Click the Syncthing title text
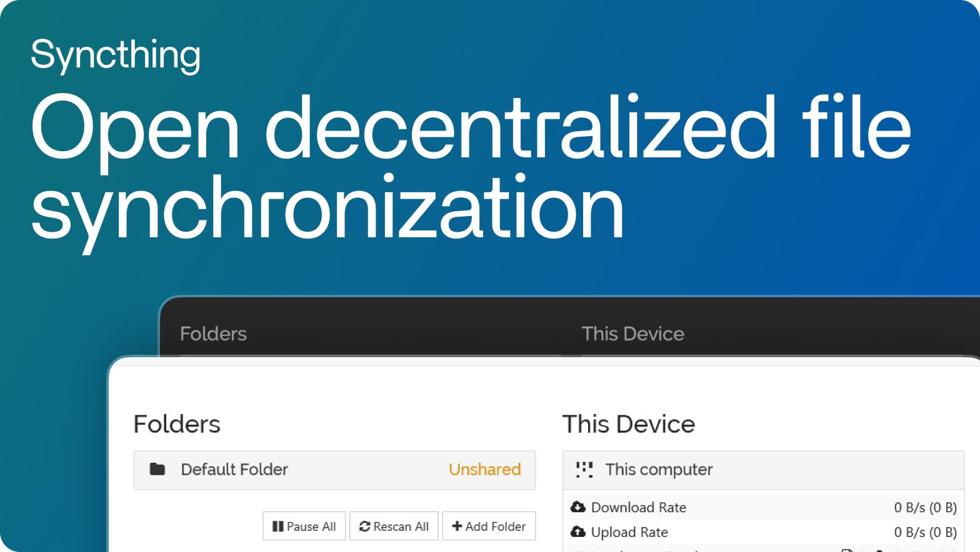Viewport: 980px width, 552px height. tap(116, 54)
